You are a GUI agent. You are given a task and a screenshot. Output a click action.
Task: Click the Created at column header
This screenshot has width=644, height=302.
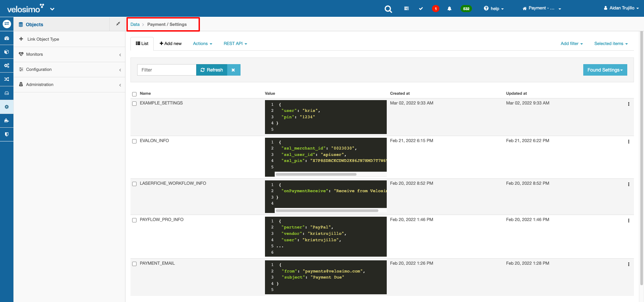[x=400, y=93]
